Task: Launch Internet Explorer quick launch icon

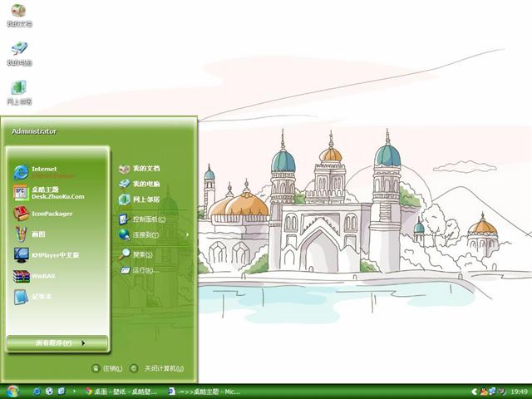Action: click(x=37, y=392)
